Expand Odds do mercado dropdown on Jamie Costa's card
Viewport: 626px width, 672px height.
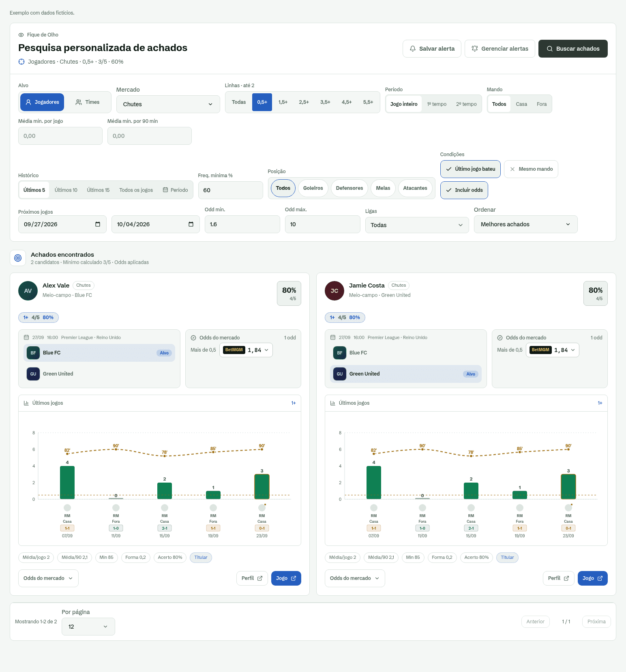coord(355,578)
